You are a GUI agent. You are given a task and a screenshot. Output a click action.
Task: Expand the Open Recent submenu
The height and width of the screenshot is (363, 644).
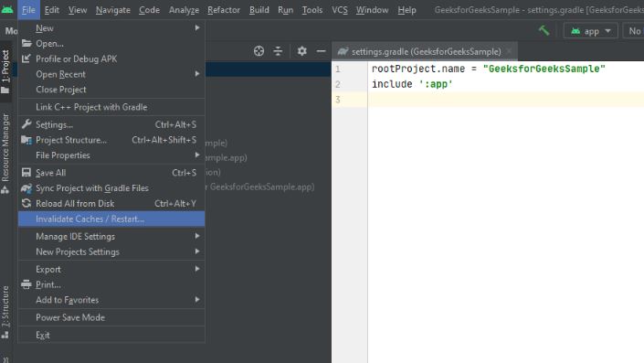coord(111,74)
